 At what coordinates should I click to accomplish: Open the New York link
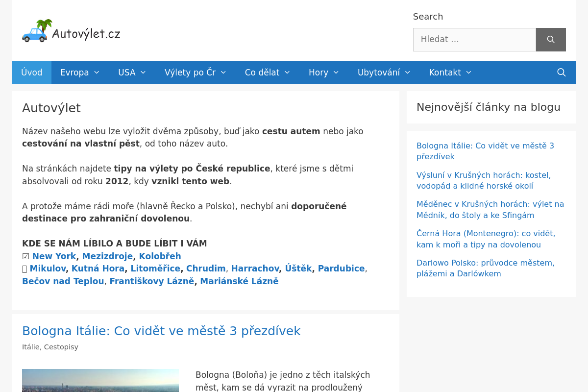(x=54, y=256)
